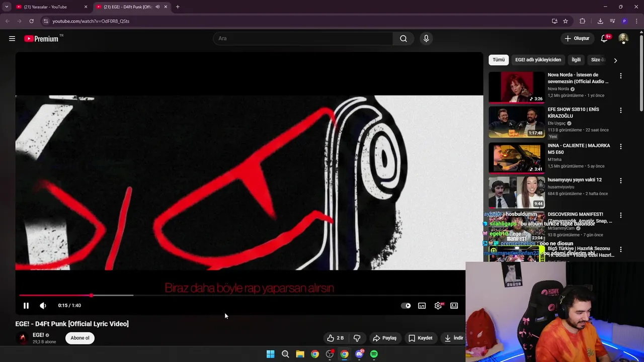Select the Tümü filter chip

click(499, 60)
